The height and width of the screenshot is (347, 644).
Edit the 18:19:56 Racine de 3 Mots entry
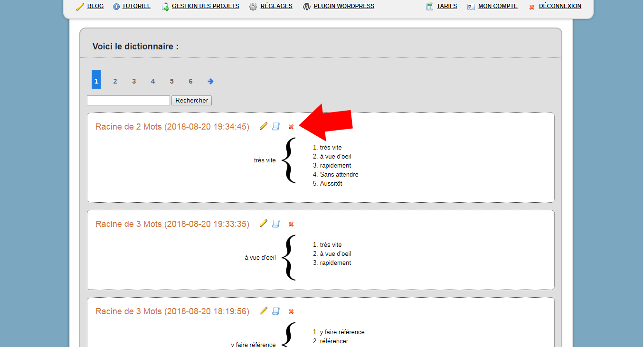point(264,311)
